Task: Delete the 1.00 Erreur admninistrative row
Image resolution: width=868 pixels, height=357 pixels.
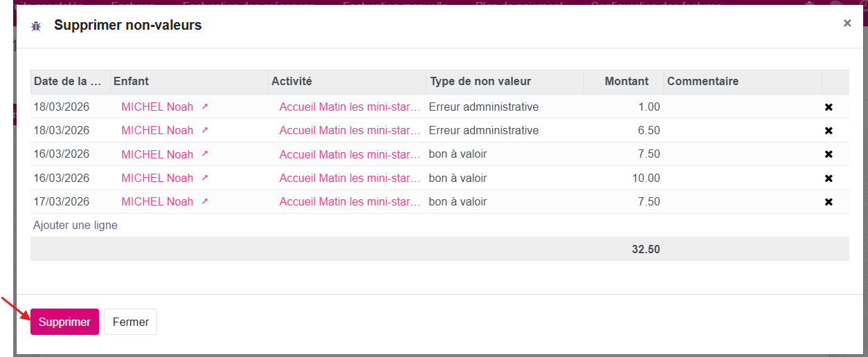Action: point(829,107)
